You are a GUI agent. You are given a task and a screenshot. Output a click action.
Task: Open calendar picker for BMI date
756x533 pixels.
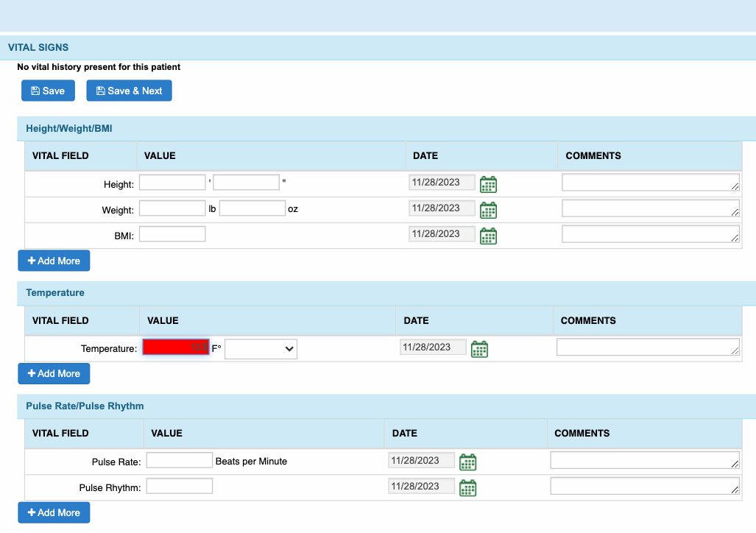488,236
